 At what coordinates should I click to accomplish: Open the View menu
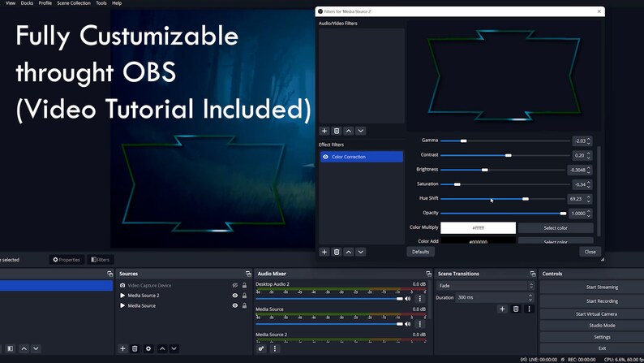11,3
